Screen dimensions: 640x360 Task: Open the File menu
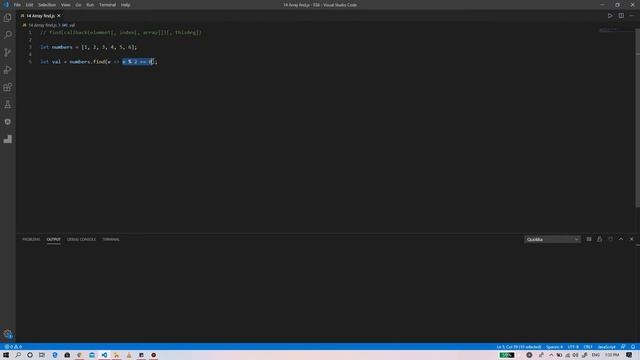coord(17,5)
